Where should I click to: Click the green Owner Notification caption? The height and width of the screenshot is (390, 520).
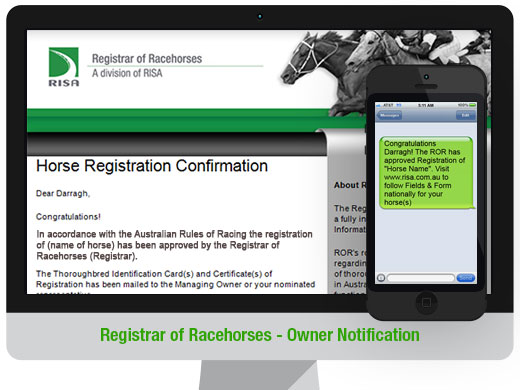click(260, 335)
